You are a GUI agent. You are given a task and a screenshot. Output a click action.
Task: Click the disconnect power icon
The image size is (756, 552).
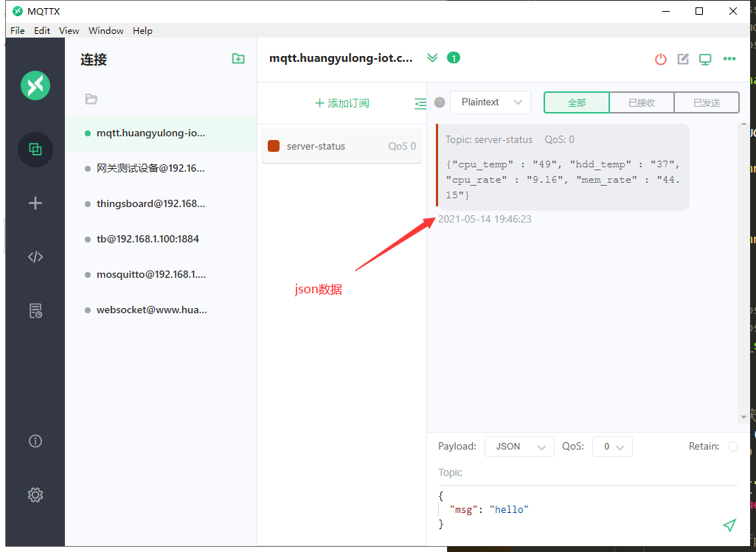coord(661,59)
